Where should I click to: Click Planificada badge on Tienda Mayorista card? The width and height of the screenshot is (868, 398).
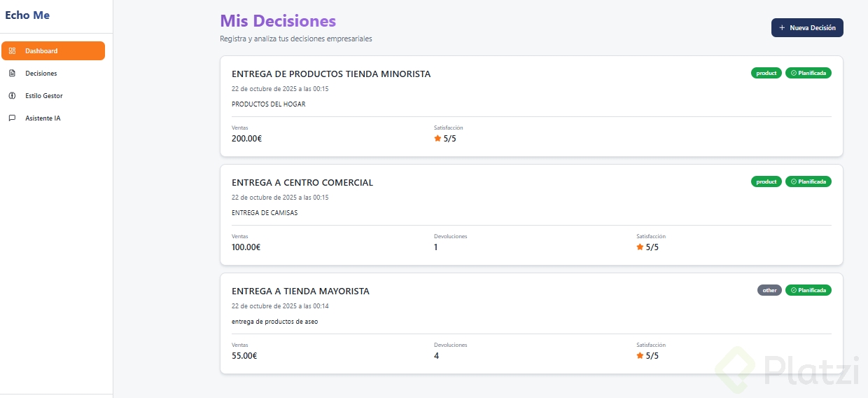coord(808,290)
